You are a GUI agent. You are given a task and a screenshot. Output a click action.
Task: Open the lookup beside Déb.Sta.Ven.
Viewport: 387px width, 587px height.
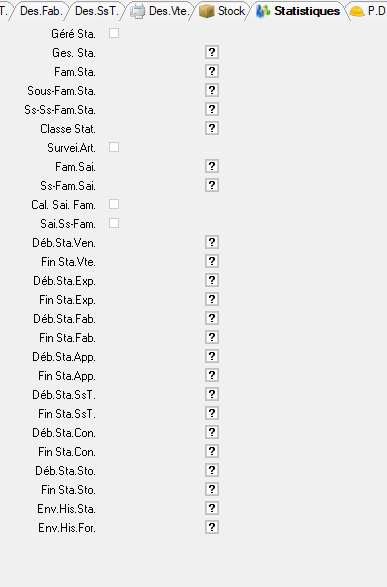212,242
